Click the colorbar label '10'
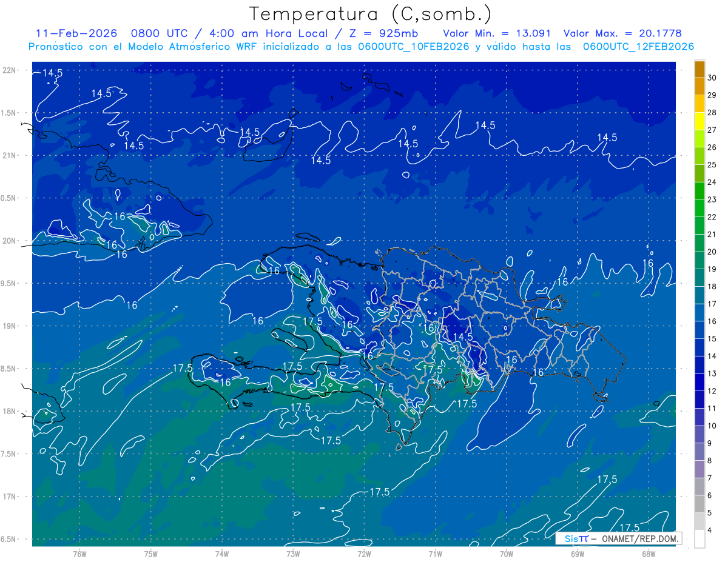The height and width of the screenshot is (562, 728). coord(712,426)
